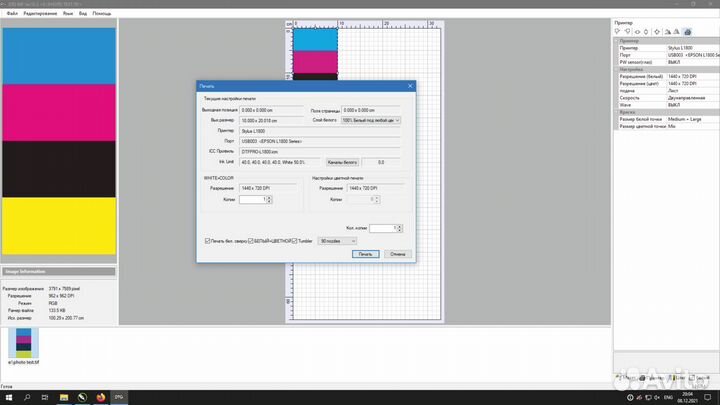The image size is (720, 405).
Task: Open the 'Помощь' menu
Action: click(101, 13)
